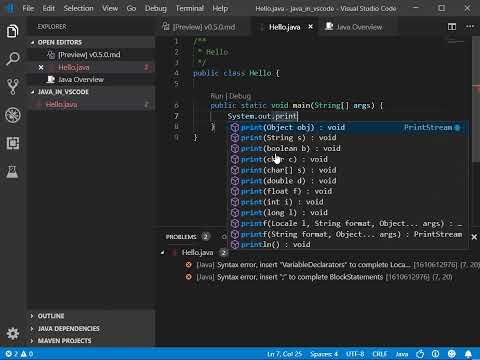Click Debug code lens above main
This screenshot has width=480, height=360.
[x=240, y=96]
